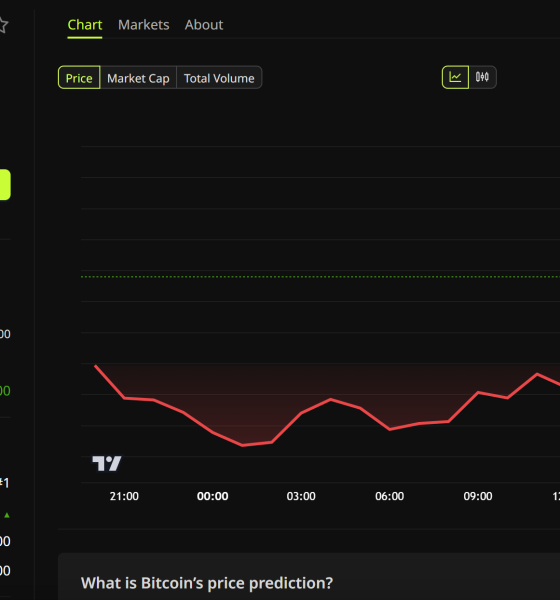Click 'What is Bitcoin's price prediction?' heading
The height and width of the screenshot is (600, 560).
[207, 583]
